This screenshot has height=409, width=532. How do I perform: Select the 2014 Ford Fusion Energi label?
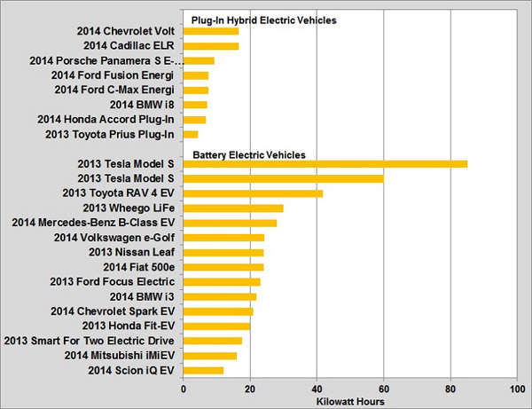coord(113,75)
